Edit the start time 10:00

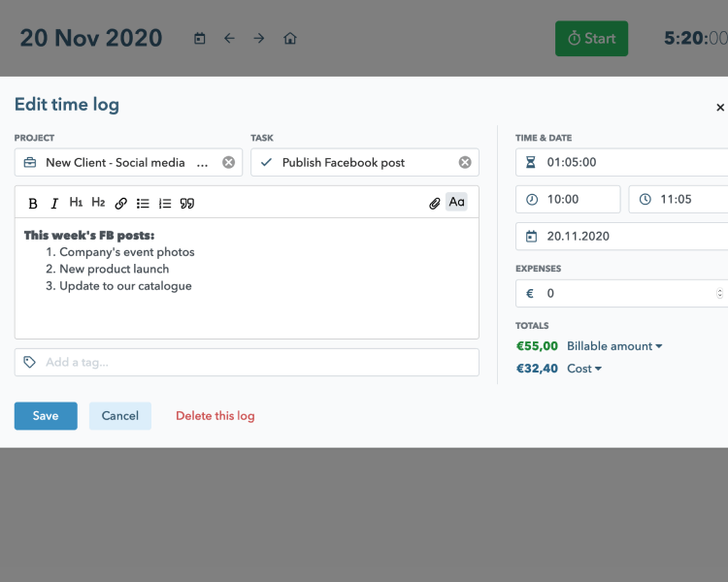tap(568, 200)
